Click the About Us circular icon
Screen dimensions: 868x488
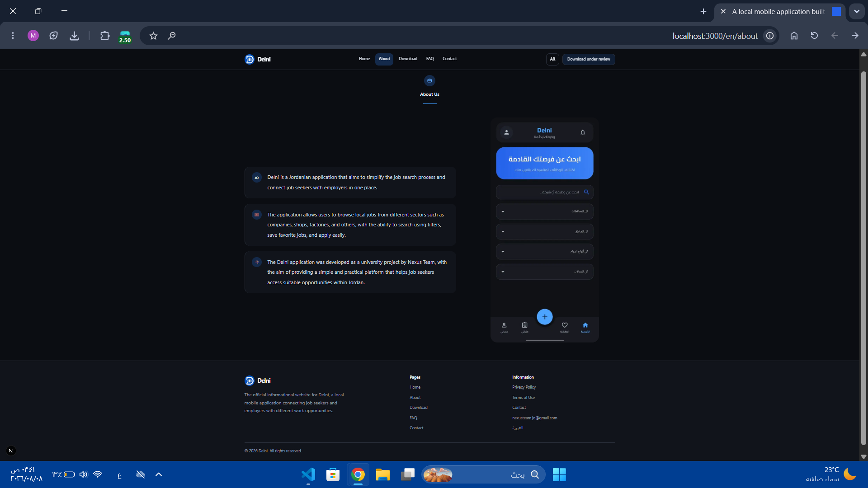tap(429, 81)
